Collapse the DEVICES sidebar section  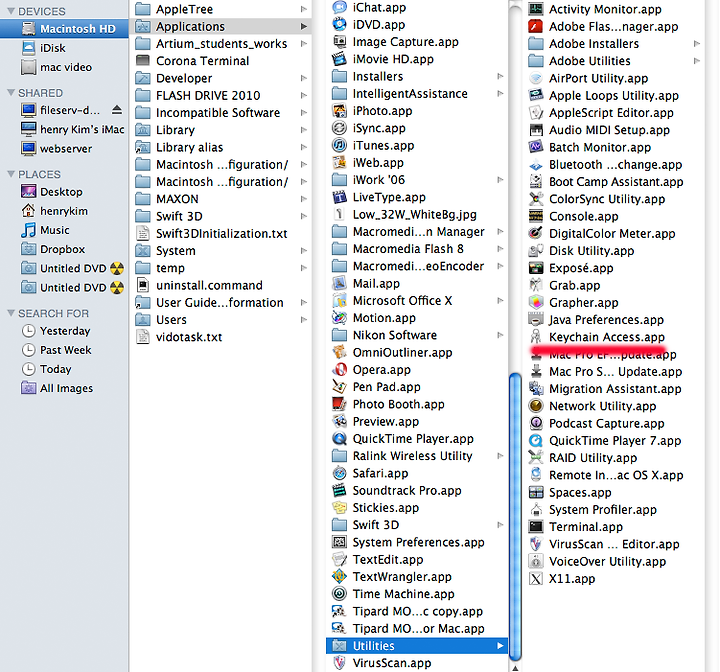(x=11, y=11)
